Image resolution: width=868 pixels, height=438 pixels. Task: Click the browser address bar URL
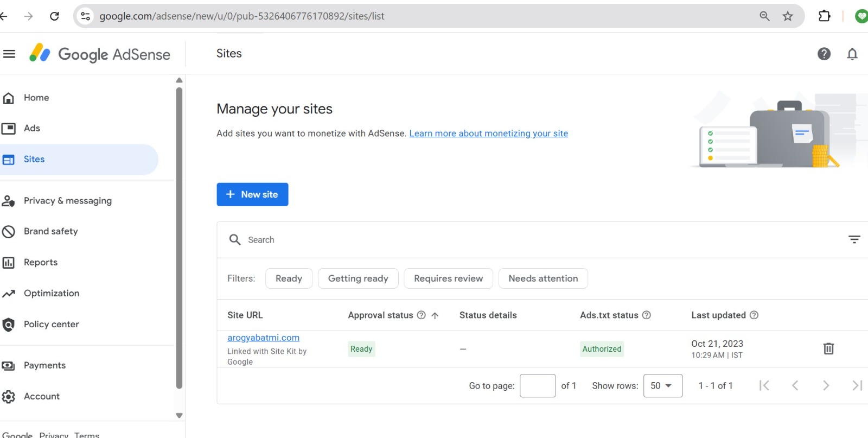[x=241, y=16]
